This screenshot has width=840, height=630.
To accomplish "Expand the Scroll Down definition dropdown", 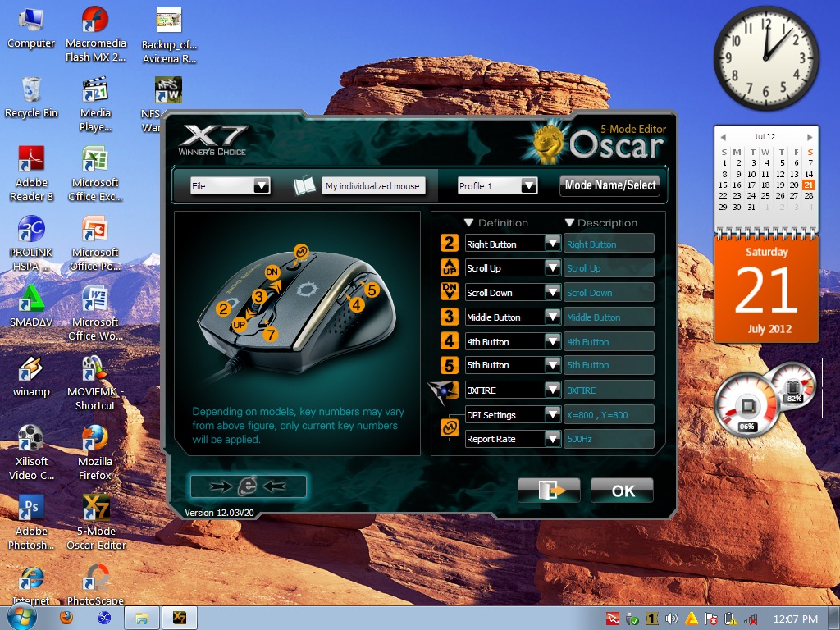I will [x=553, y=292].
